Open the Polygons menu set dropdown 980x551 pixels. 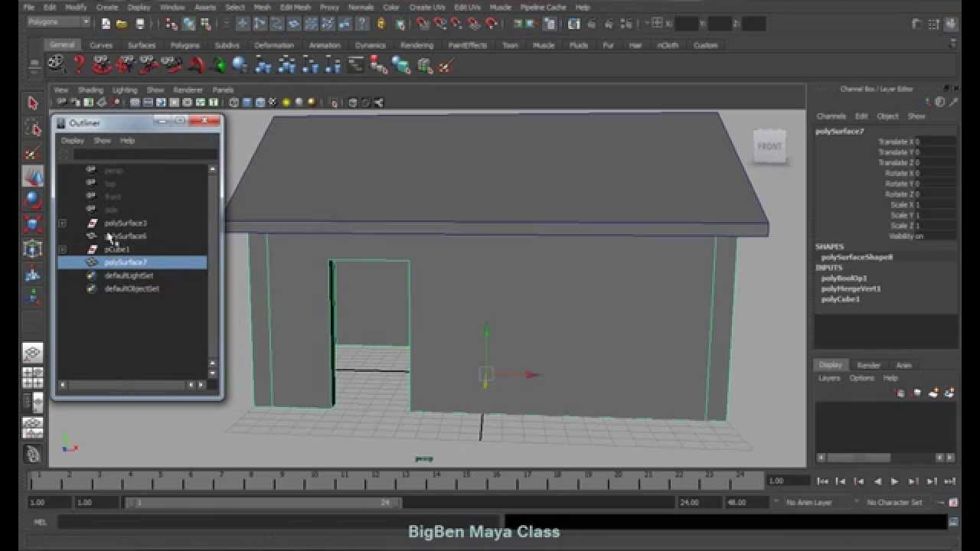pyautogui.click(x=59, y=22)
